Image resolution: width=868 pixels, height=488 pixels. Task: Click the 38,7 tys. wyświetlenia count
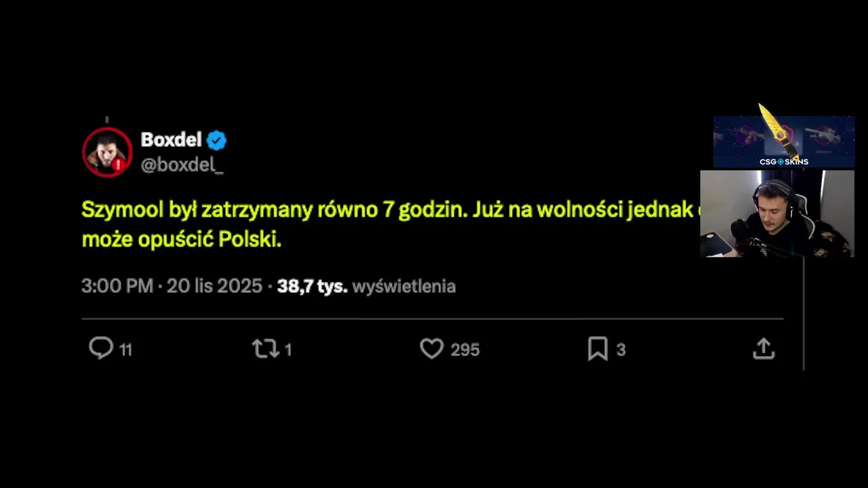[366, 286]
